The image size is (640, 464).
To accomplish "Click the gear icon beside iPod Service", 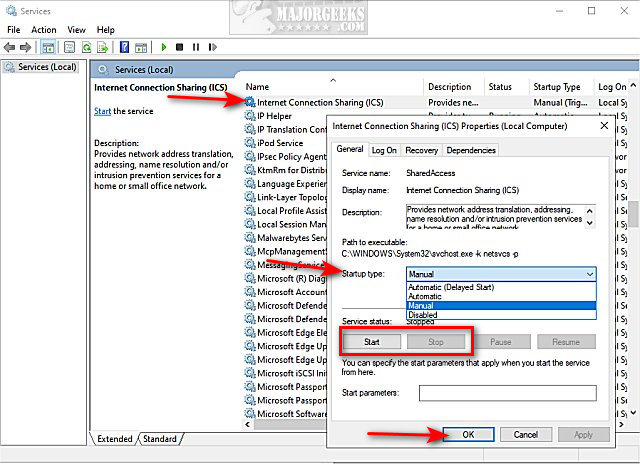I will (x=250, y=143).
